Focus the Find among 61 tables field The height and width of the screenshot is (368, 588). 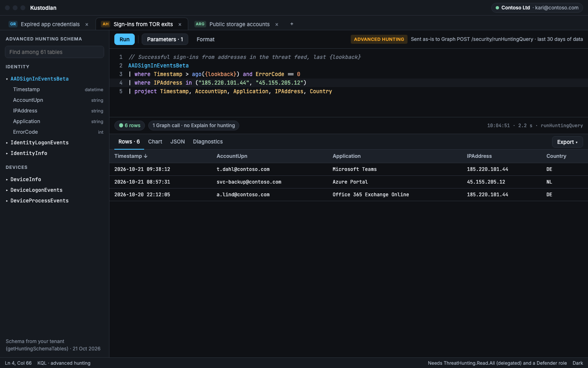coord(54,52)
